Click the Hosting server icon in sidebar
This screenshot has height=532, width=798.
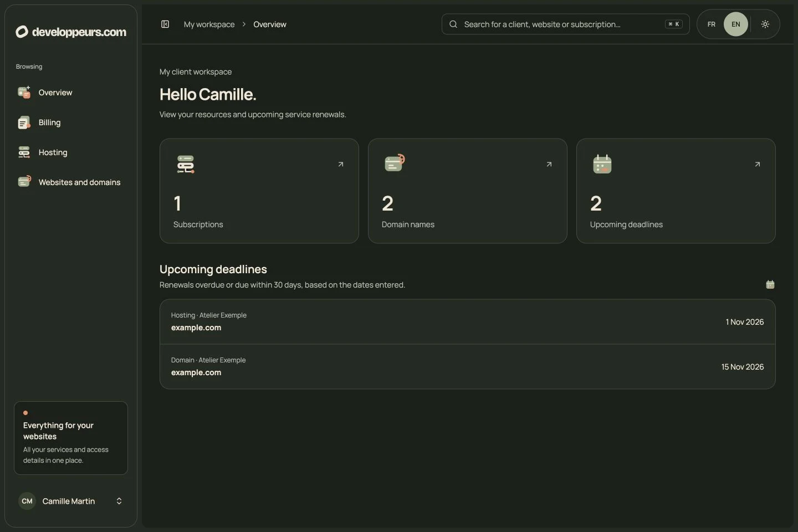pyautogui.click(x=24, y=152)
